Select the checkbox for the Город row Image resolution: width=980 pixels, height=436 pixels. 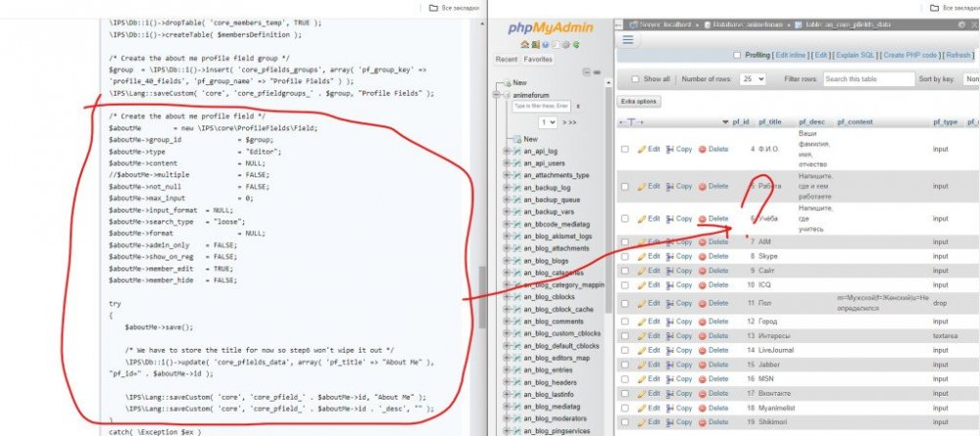click(624, 321)
